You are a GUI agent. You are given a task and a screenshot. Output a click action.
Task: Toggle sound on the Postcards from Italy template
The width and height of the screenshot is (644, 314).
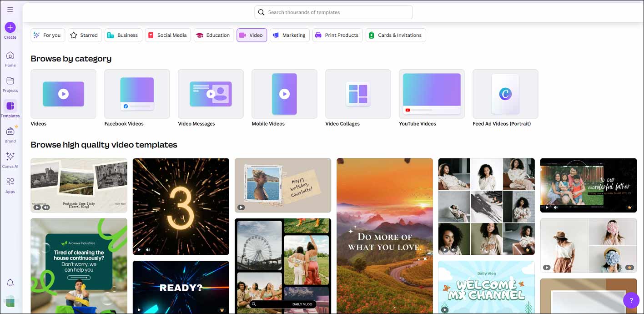[x=46, y=208]
